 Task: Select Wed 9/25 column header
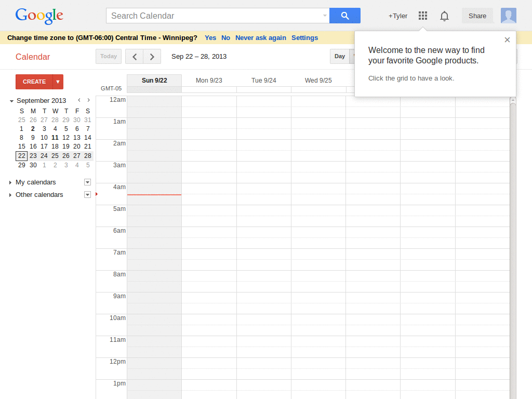coord(318,81)
